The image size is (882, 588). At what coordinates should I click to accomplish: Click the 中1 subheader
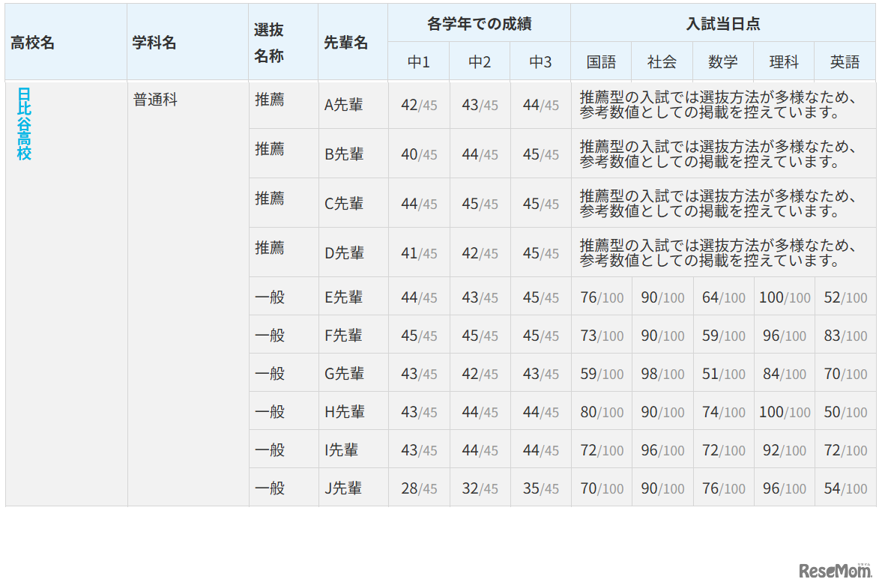point(418,62)
